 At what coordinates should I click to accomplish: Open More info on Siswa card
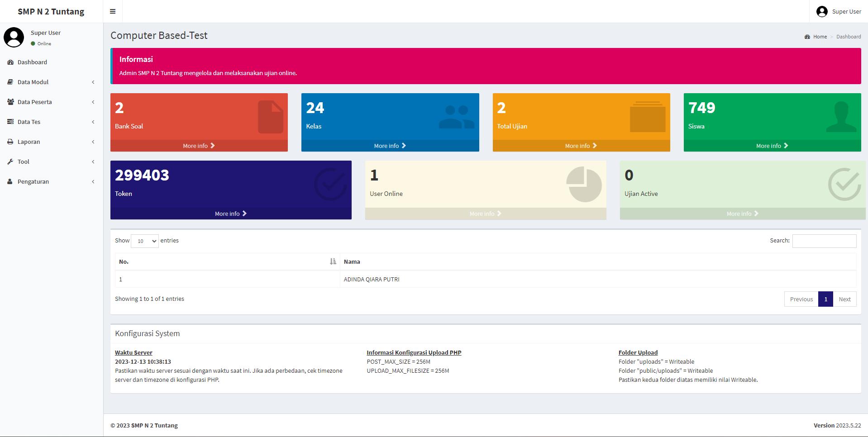(x=772, y=146)
